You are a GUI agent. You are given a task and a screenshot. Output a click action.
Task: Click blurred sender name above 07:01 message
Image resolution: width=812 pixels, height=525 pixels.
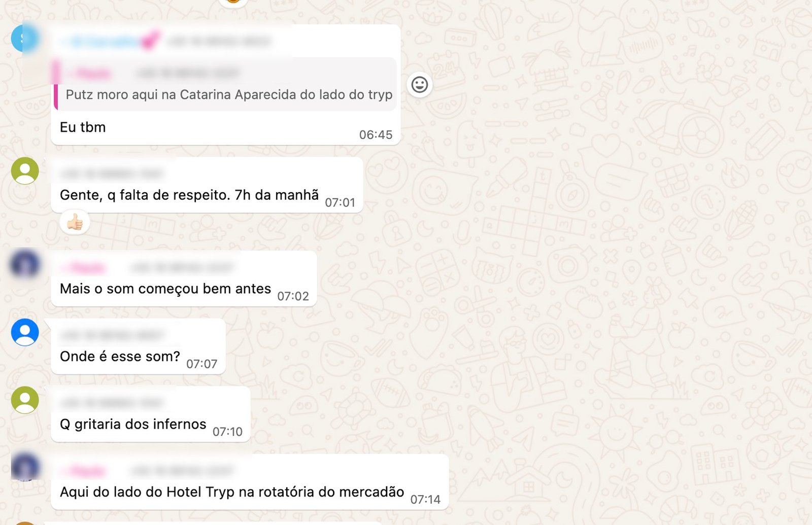tap(111, 174)
